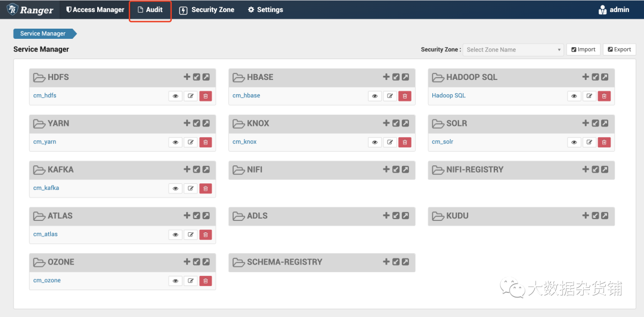Screen dimensions: 644x317
Task: Edit the cm_solr service
Action: click(x=589, y=142)
